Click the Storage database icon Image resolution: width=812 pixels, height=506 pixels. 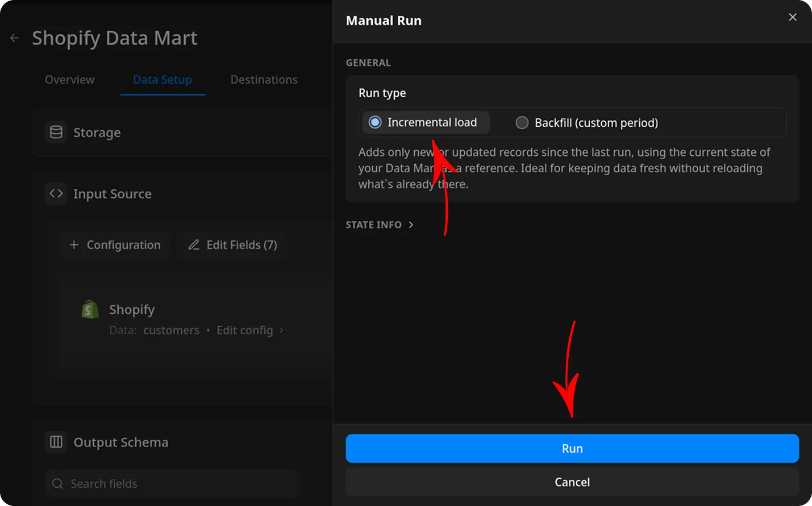click(56, 132)
